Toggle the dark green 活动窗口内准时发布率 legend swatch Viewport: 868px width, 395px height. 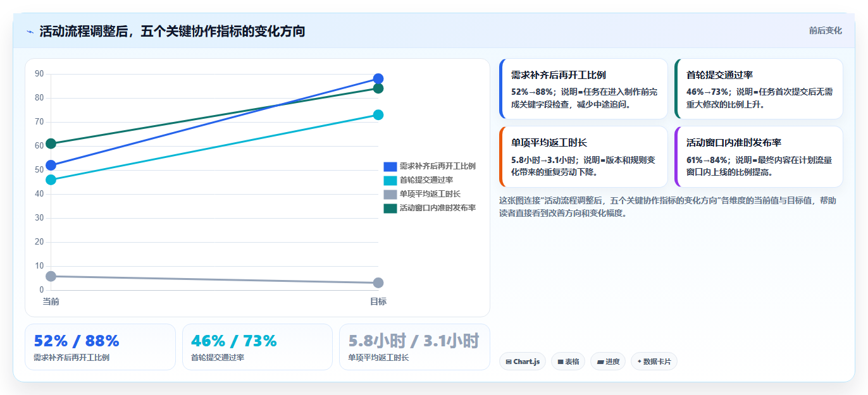point(390,208)
